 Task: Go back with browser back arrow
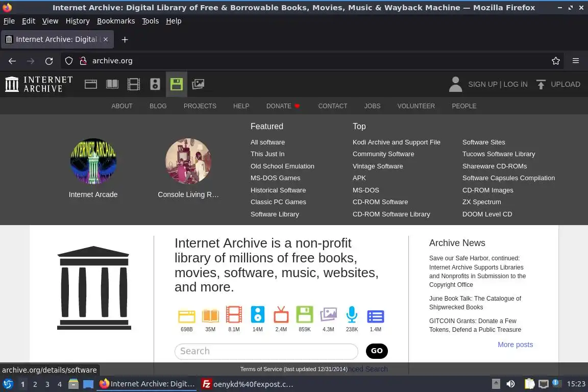tap(12, 61)
